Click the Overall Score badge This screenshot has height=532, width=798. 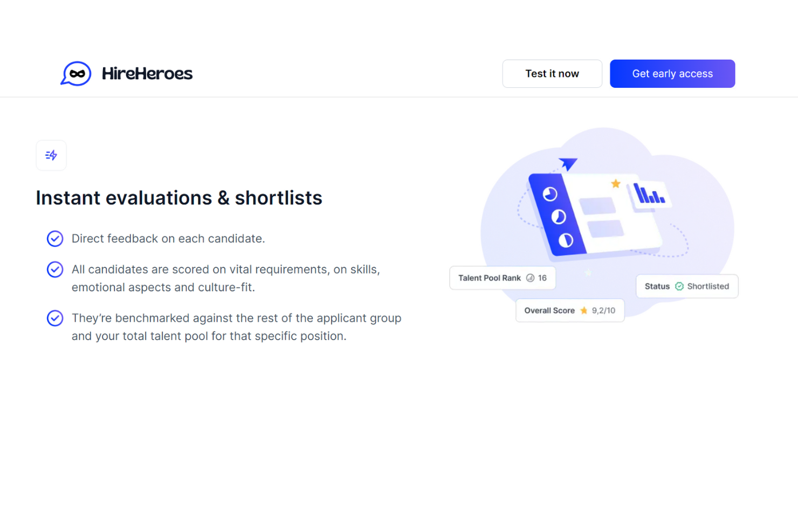tap(569, 310)
